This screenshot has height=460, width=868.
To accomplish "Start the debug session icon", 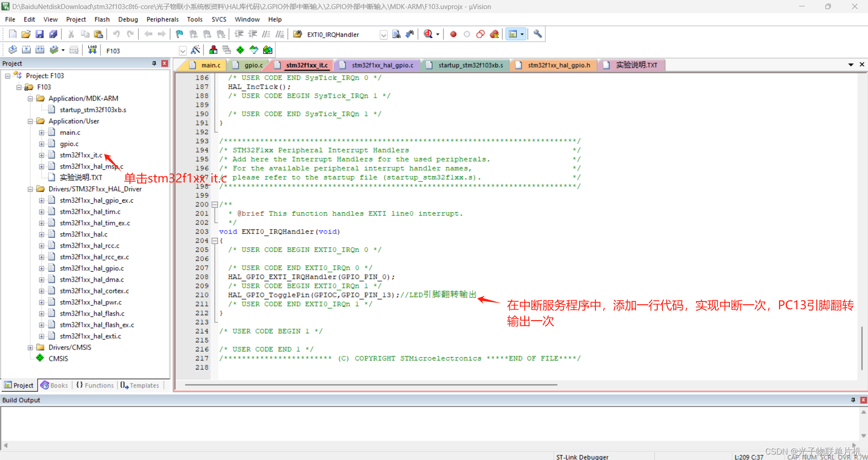I will pos(428,34).
